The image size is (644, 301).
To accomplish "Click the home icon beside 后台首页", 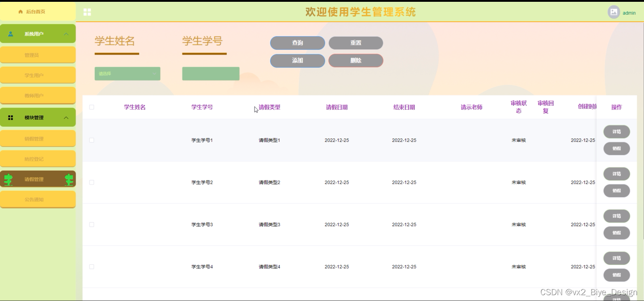I will coord(21,12).
